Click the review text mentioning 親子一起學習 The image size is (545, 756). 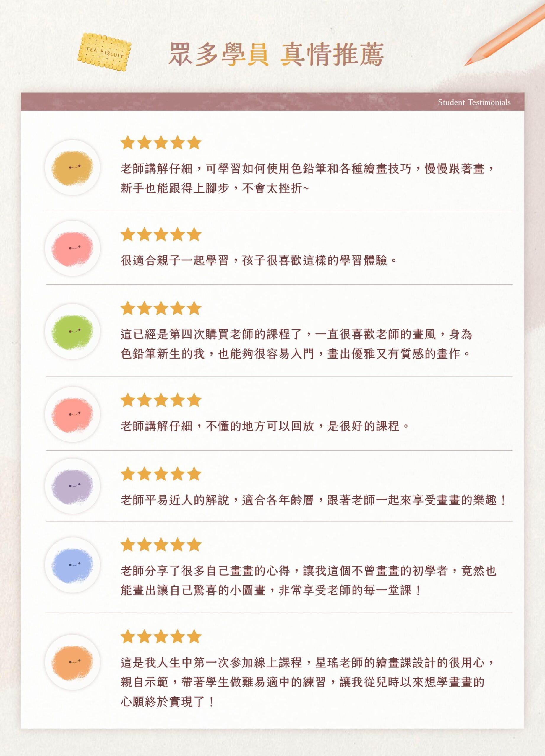pos(259,260)
